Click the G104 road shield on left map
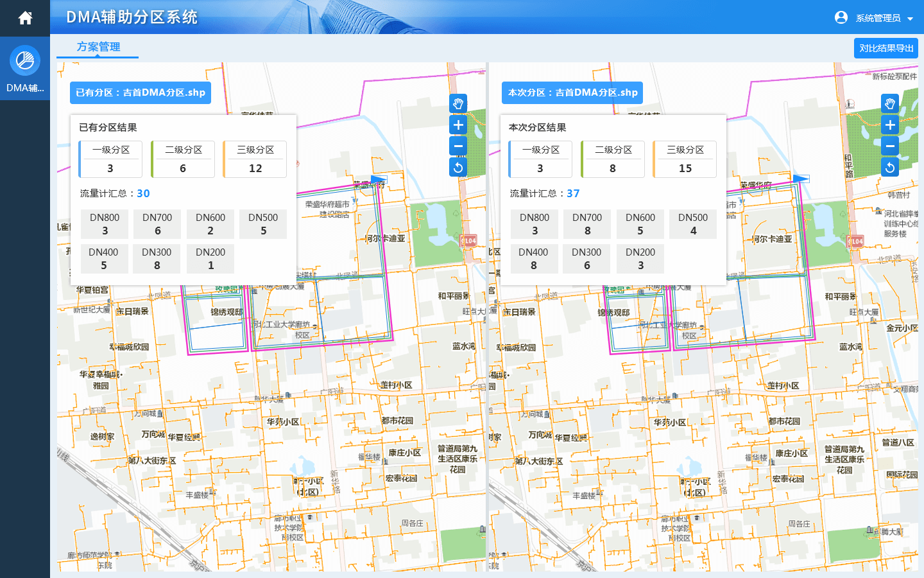924x578 pixels. point(469,241)
